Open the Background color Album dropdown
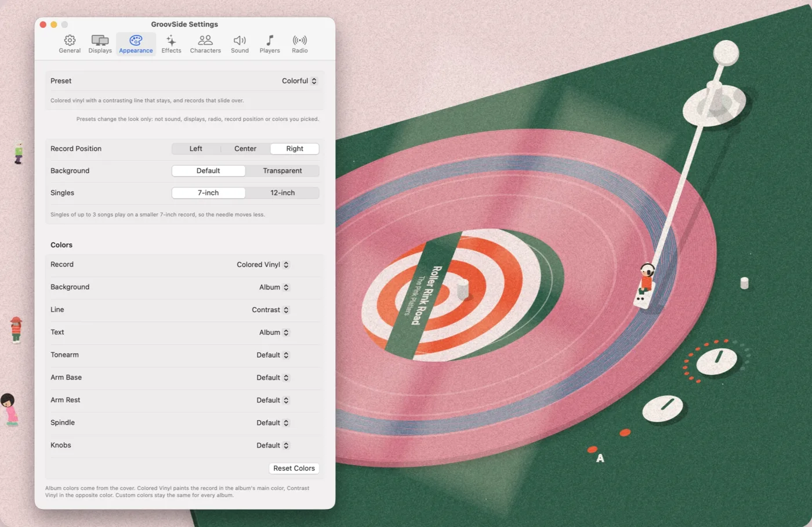Viewport: 812px width, 527px height. (274, 287)
